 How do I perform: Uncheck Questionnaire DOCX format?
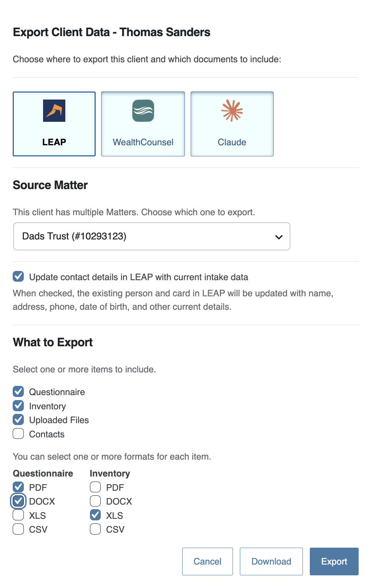[x=18, y=501]
